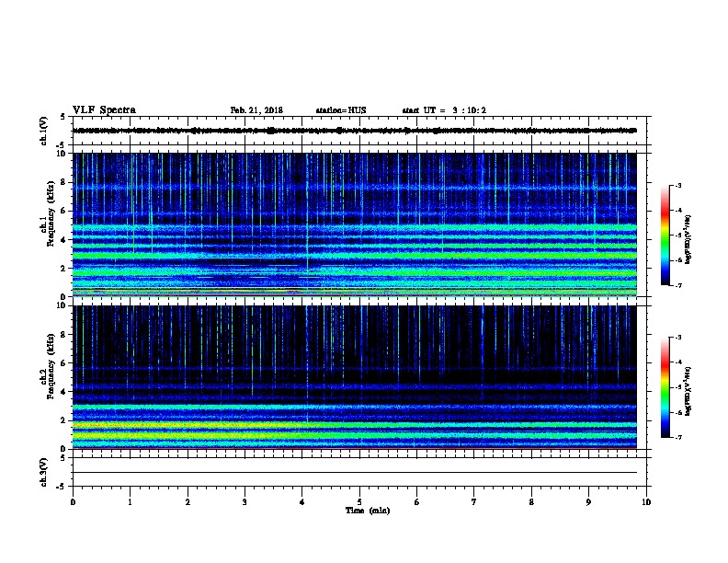Viewport: 728px width, 563px height.
Task: Click the '-7' label on ch.2 colorbar
Action: pos(677,437)
